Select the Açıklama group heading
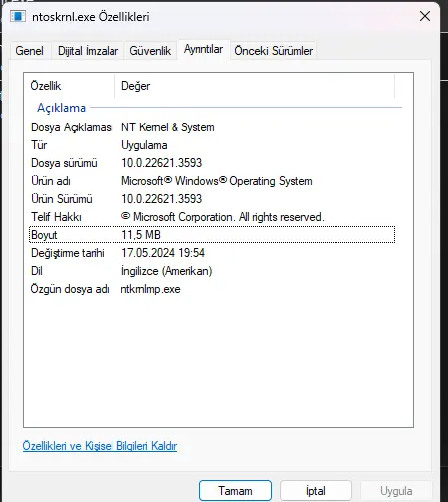448x502 pixels. [62, 108]
